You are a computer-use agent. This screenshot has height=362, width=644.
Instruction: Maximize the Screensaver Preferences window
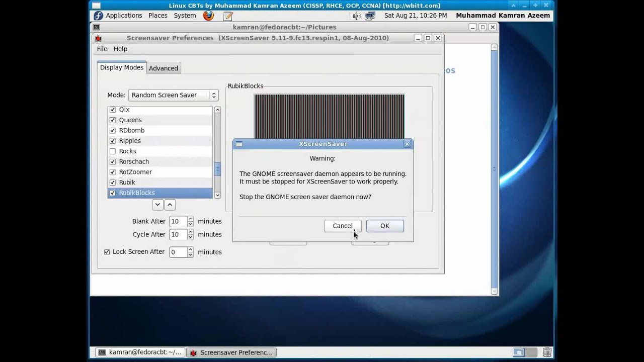[428, 38]
